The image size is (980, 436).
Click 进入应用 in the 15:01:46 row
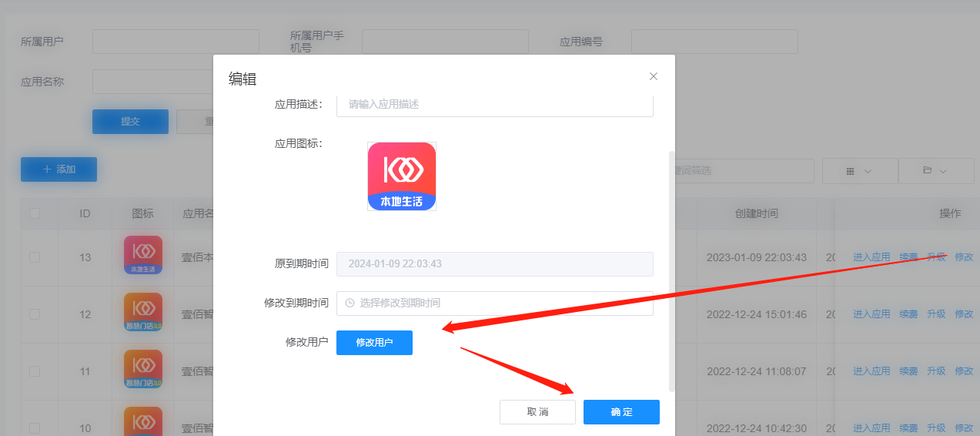coord(871,314)
